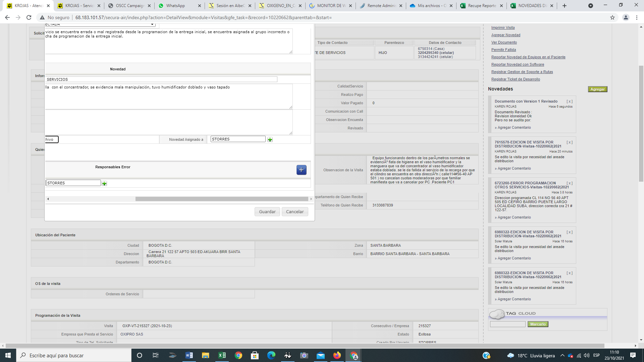The width and height of the screenshot is (644, 362).
Task: Open Registrar Gestion de Soporte a Rutas link
Action: tap(522, 72)
